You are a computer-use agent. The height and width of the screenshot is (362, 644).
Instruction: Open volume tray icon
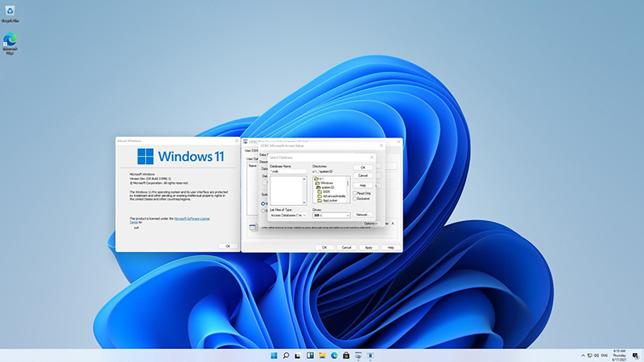[x=597, y=356]
